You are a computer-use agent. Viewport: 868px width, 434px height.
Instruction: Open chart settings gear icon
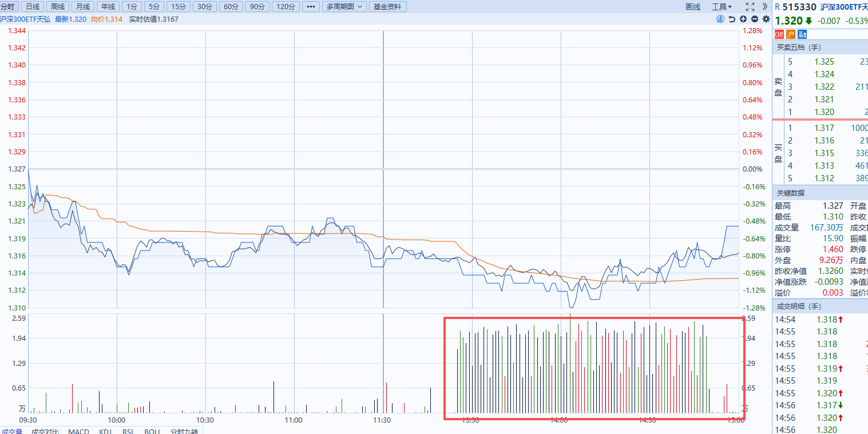tap(766, 19)
